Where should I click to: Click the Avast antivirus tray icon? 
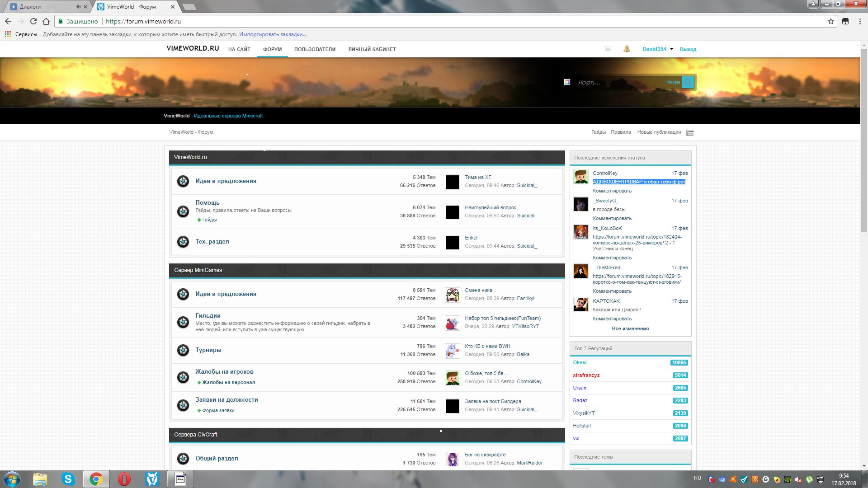[733, 479]
